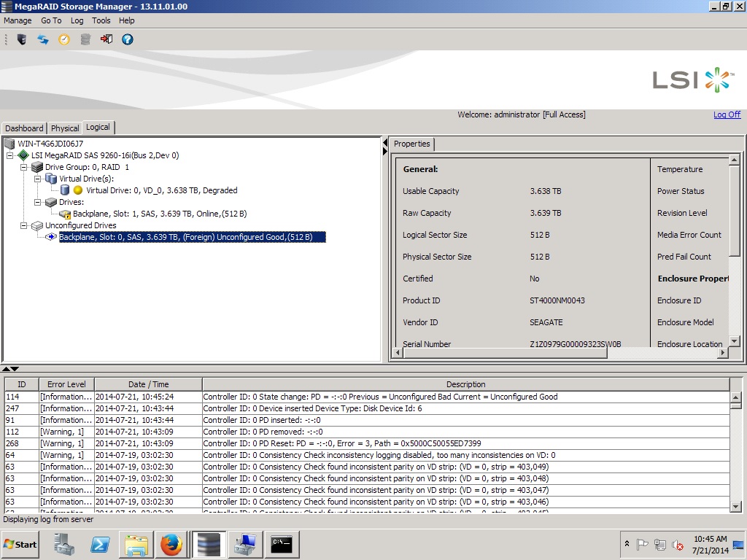Viewport: 747px width, 560px height.
Task: Click the Log Off link
Action: 727,114
